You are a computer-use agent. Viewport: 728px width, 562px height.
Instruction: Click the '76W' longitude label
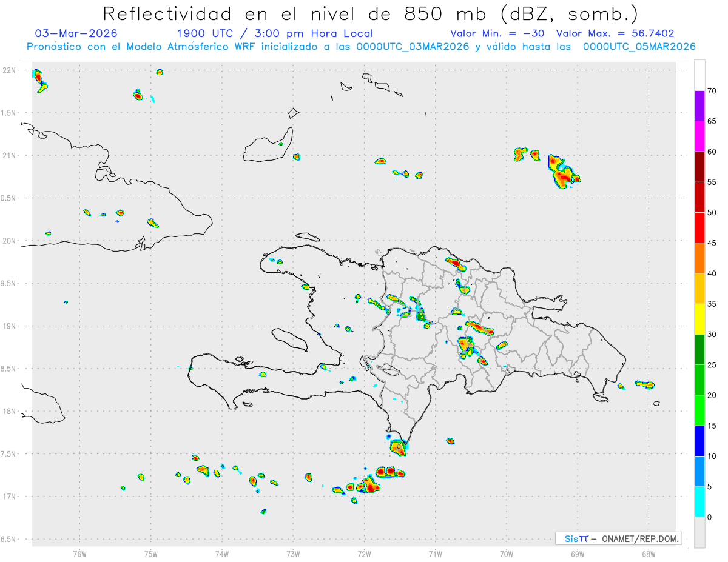79,554
